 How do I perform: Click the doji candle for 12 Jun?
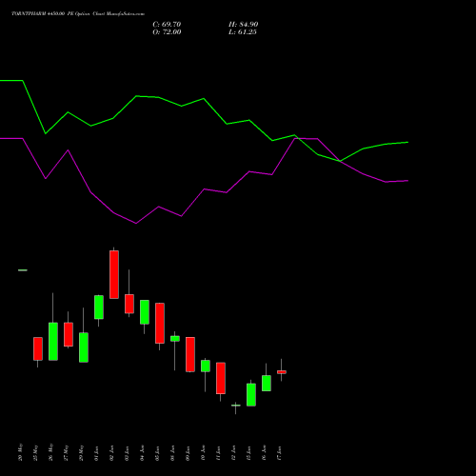236,406
